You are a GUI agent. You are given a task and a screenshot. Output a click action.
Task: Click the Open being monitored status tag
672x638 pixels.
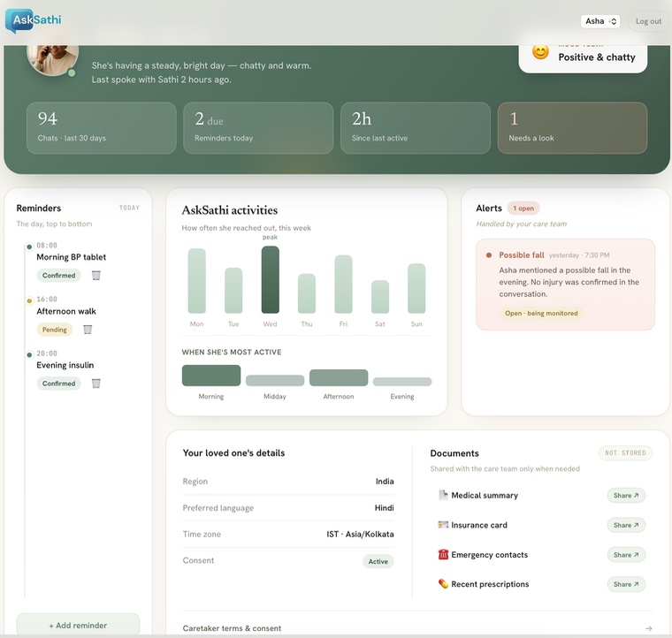point(541,313)
